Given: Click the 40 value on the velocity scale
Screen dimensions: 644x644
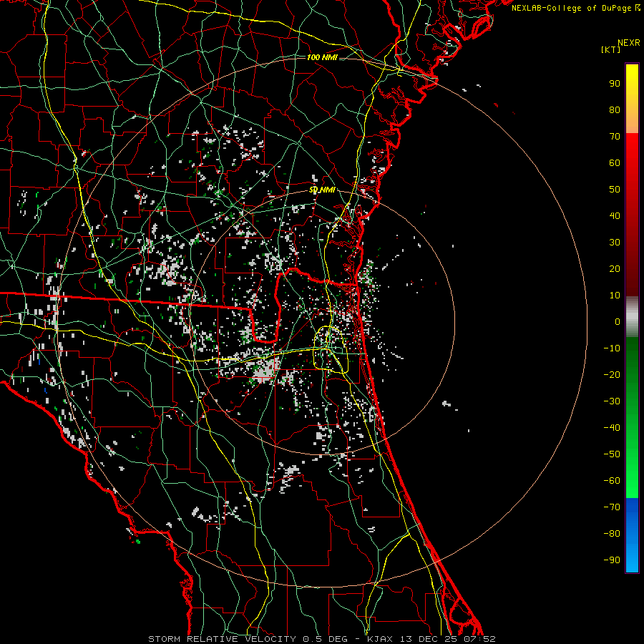Looking at the screenshot, I should (615, 215).
